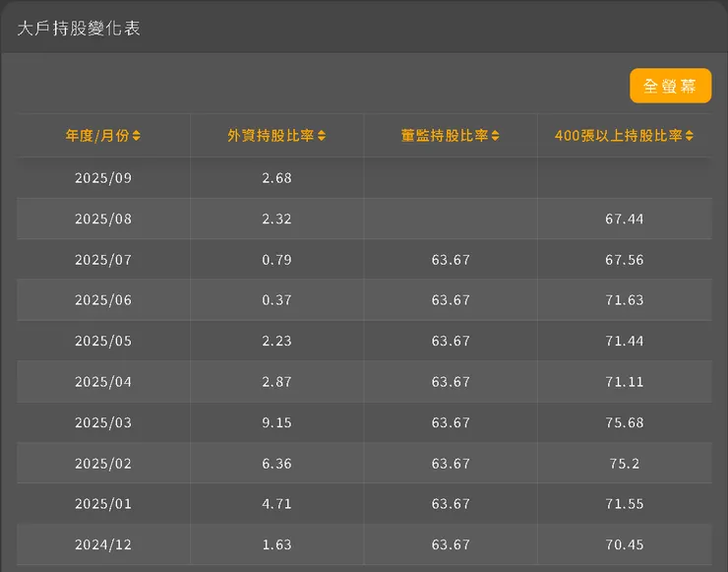Select the 2024/12 date cell
728x572 pixels.
pyautogui.click(x=103, y=544)
